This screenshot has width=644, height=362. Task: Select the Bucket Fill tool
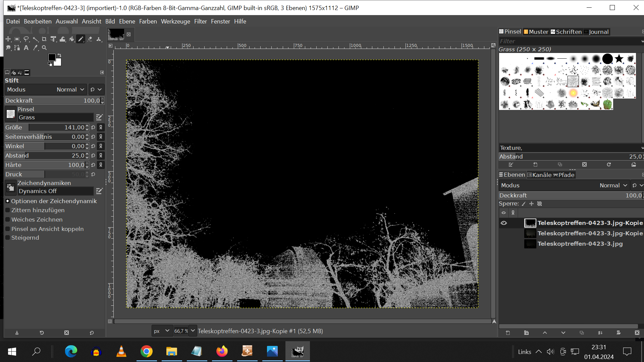tap(71, 39)
